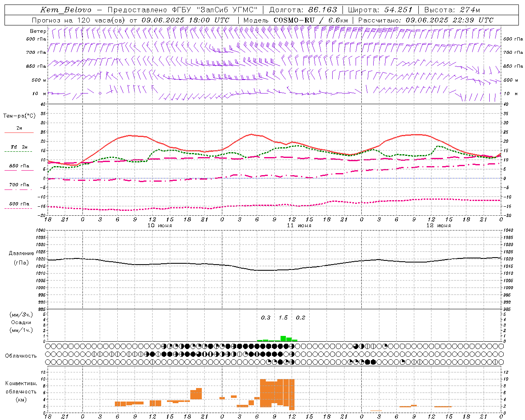The image size is (525, 420).
Task: Click the station name Kem_Belovo in header
Action: click(x=66, y=10)
